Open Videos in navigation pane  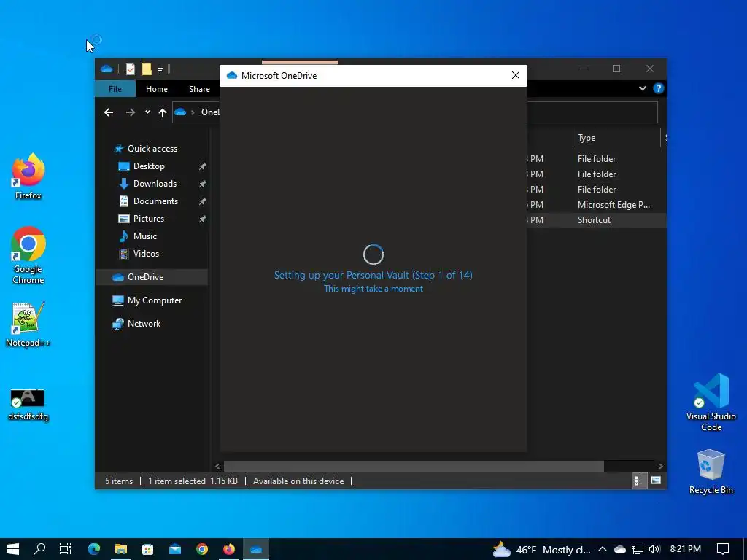point(145,254)
